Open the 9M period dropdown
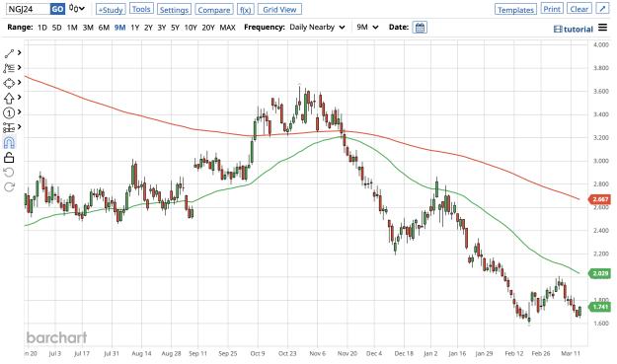The width and height of the screenshot is (617, 364). 367,27
